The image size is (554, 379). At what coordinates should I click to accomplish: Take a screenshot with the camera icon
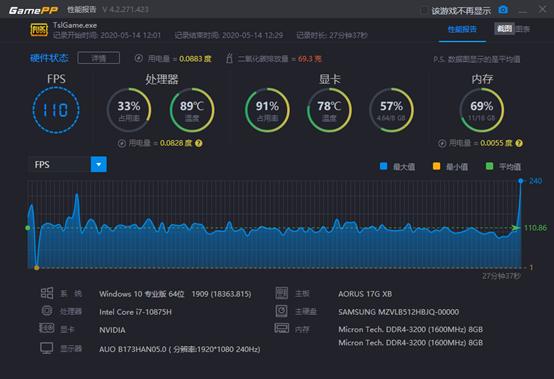click(503, 10)
